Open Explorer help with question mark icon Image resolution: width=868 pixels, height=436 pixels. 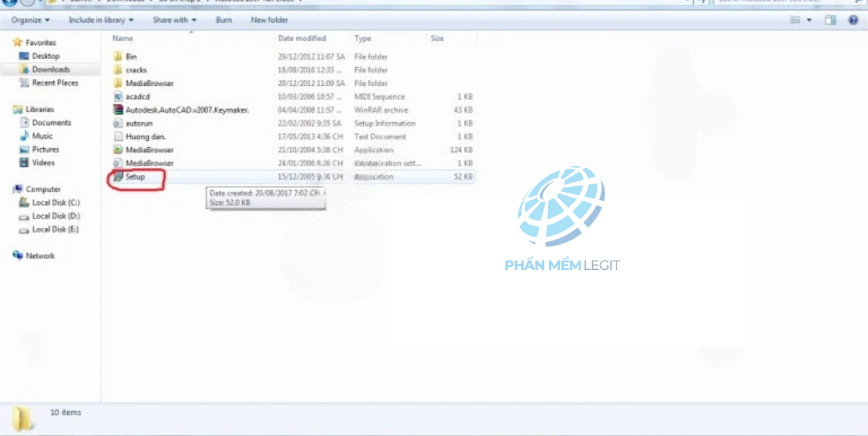point(853,21)
